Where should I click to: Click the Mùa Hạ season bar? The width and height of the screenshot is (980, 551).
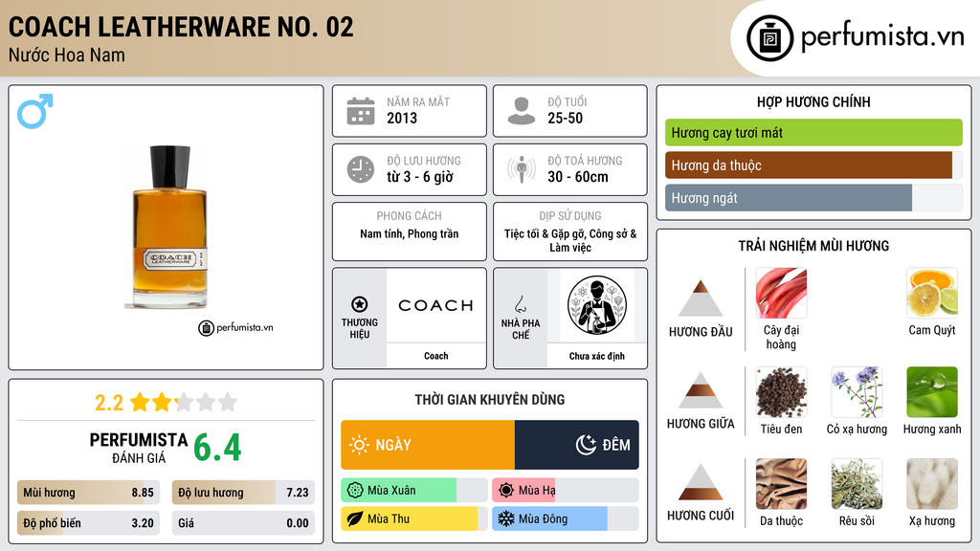tap(566, 491)
